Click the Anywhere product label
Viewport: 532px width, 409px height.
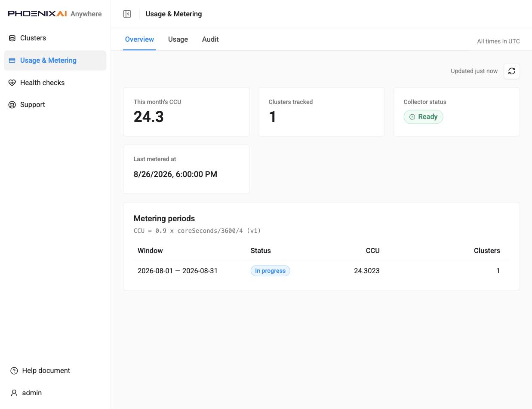(86, 14)
